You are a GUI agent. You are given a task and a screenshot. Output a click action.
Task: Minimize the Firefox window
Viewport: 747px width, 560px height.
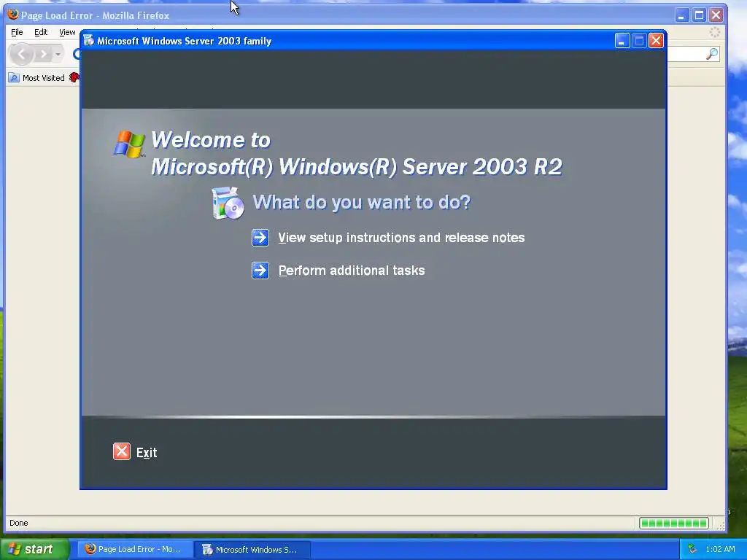(682, 15)
